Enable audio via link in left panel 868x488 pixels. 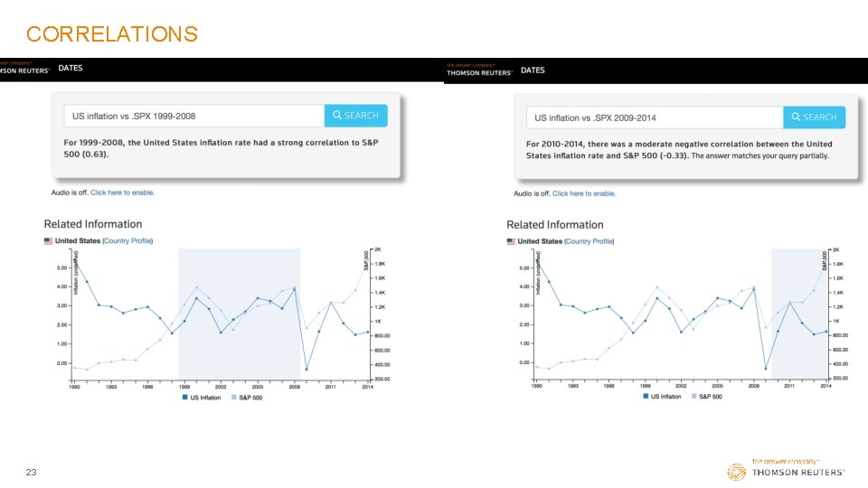[122, 192]
